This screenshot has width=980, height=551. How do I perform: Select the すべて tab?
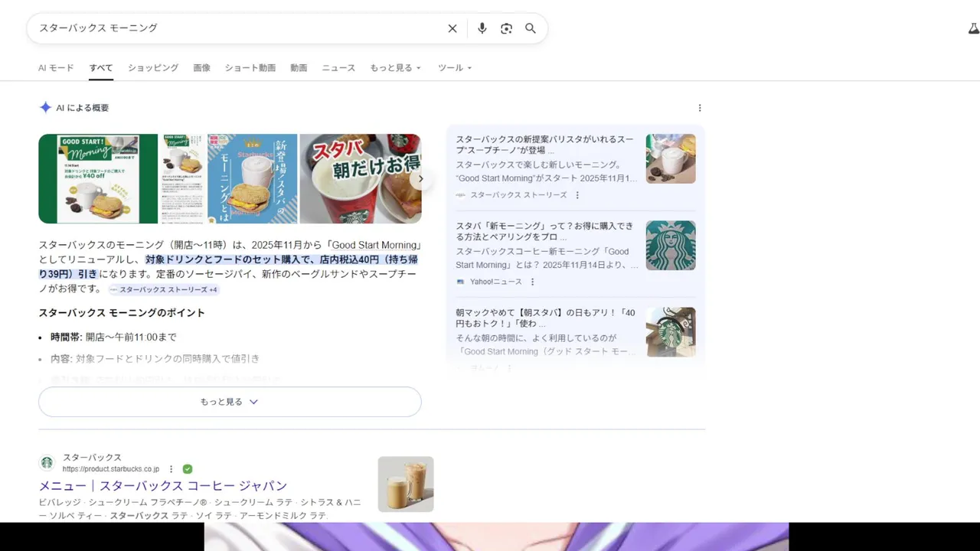(101, 67)
